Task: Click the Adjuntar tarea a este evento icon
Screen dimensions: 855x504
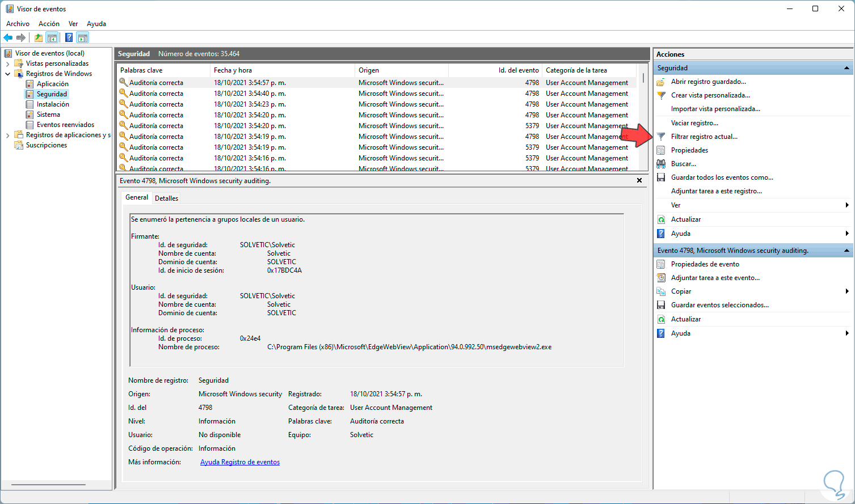Action: (x=661, y=278)
